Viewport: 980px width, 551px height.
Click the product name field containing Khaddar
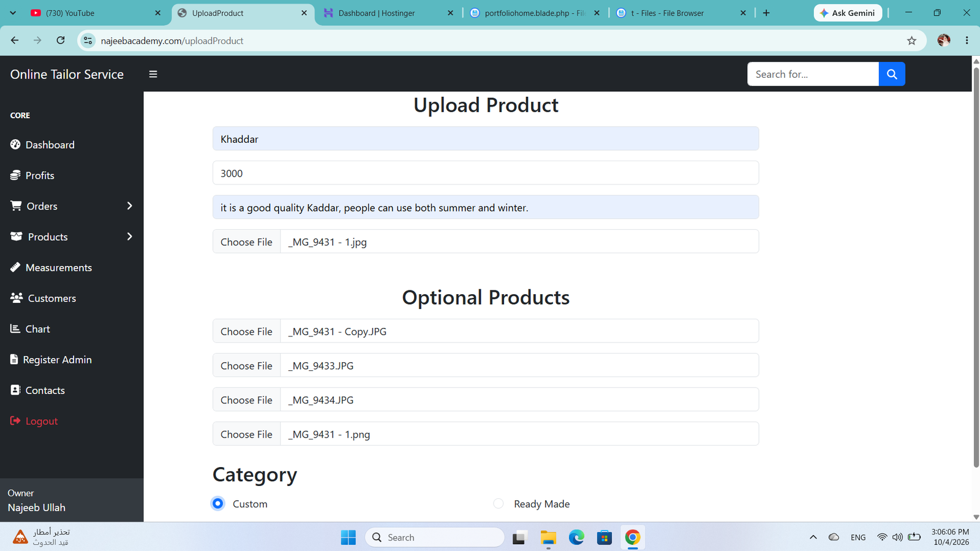click(x=486, y=139)
